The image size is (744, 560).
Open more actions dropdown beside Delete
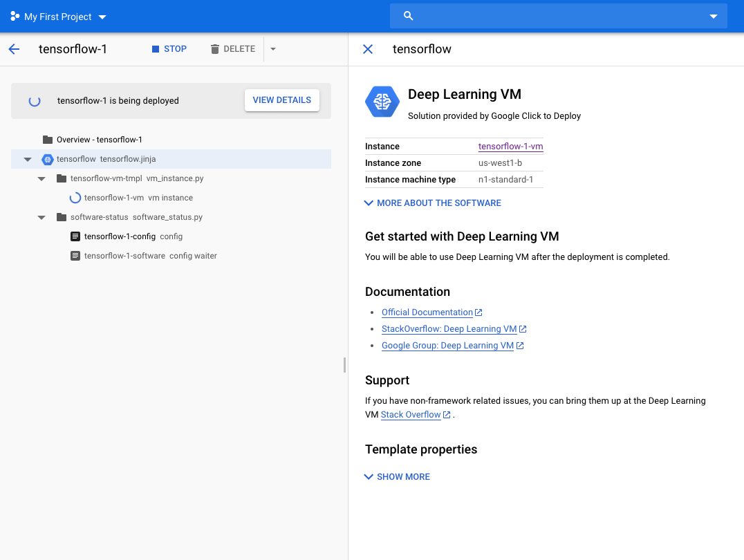click(273, 49)
